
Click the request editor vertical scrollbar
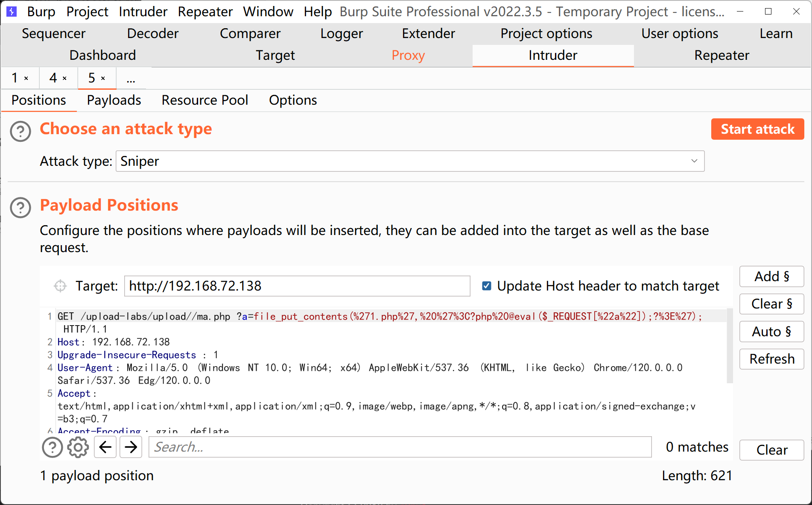click(730, 346)
